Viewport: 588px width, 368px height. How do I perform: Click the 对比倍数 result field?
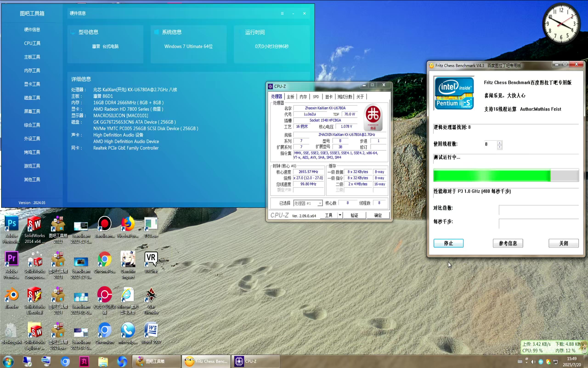539,210
